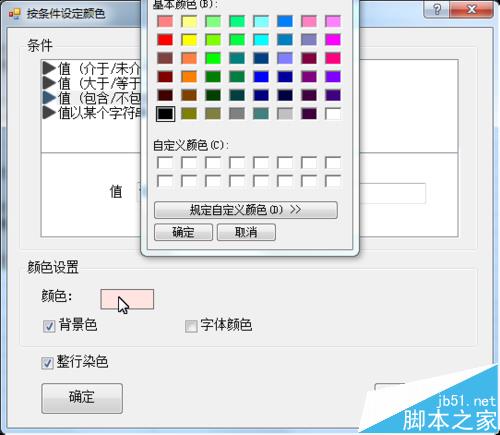Expand the 值以某个字符 condition arrow
Viewport: 500px width, 435px height.
(49, 113)
